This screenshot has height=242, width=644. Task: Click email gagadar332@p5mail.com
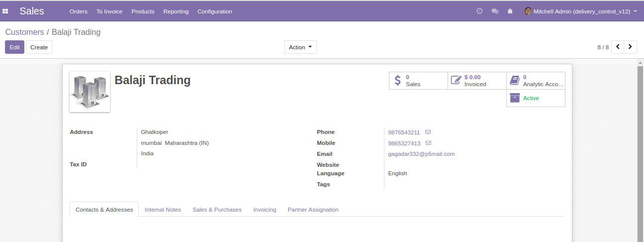421,154
